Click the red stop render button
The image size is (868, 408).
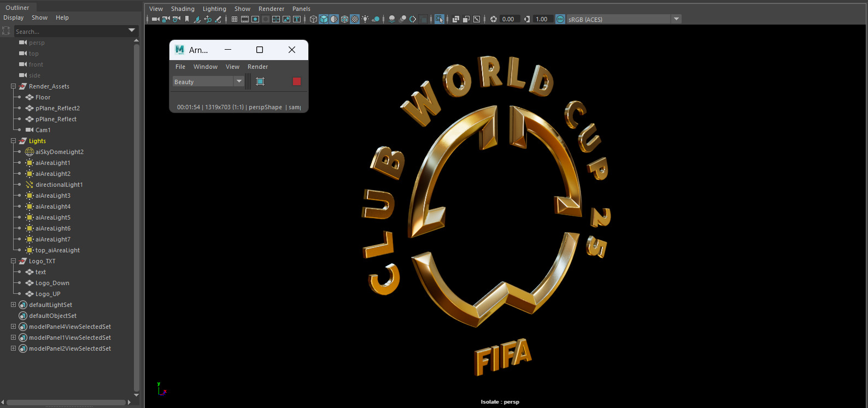click(x=297, y=81)
